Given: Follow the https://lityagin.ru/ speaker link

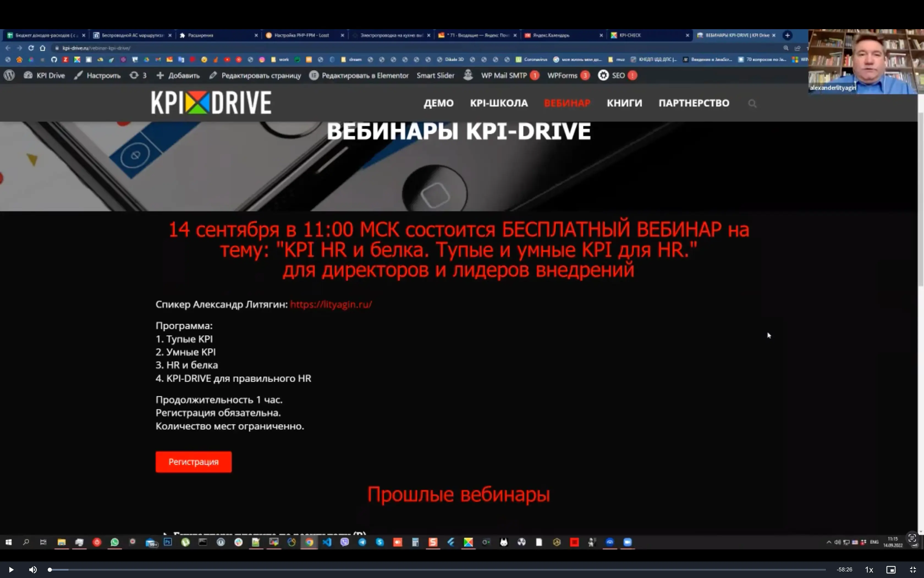Looking at the screenshot, I should [331, 304].
